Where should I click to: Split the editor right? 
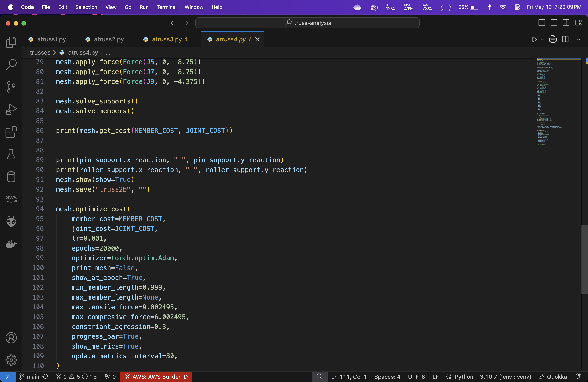(565, 39)
